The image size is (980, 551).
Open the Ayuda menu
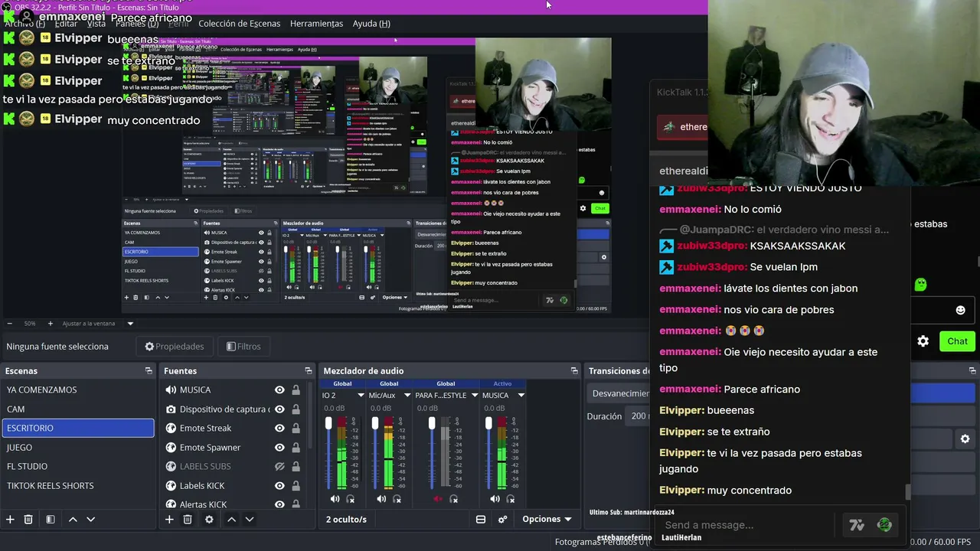pyautogui.click(x=371, y=24)
